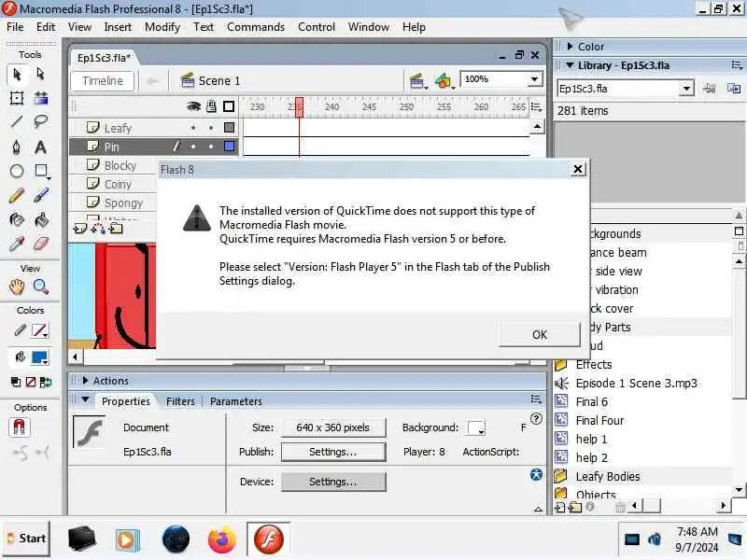Select the Free Transform tool
This screenshot has width=747, height=560.
pyautogui.click(x=17, y=98)
